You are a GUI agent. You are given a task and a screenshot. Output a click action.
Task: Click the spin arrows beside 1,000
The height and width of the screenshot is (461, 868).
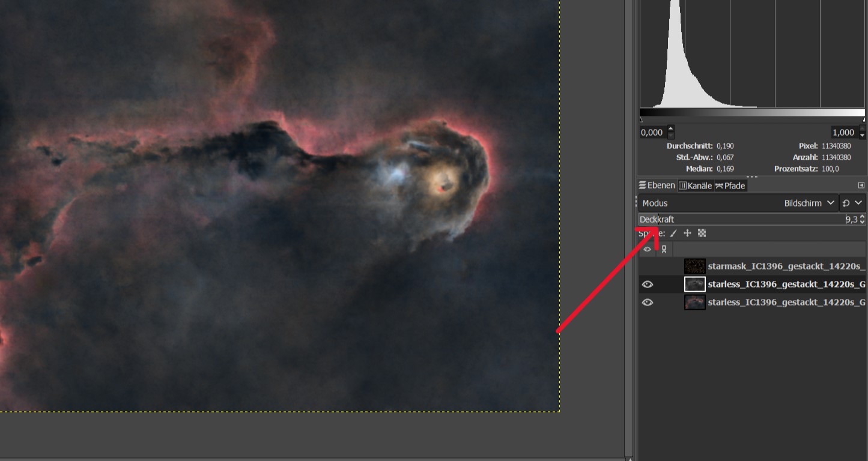(862, 132)
